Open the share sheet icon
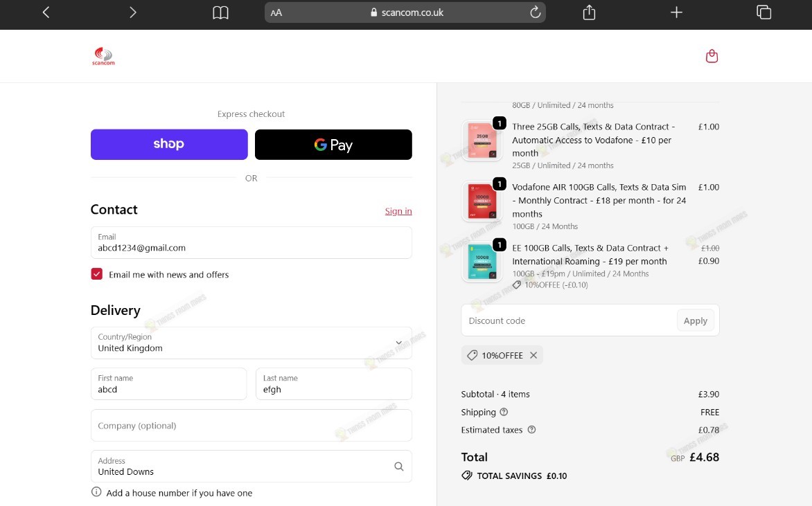812x506 pixels. tap(589, 12)
